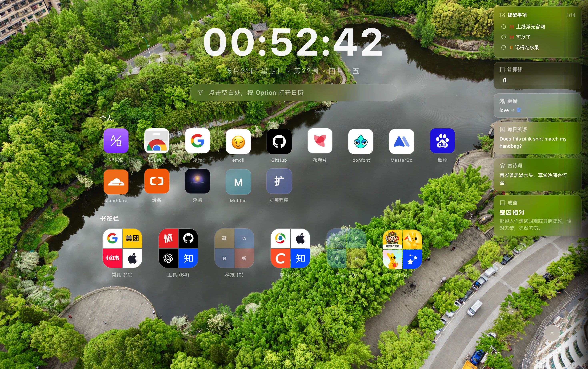The width and height of the screenshot is (588, 369).
Task: Open the 应用商店 Chrome store icon
Action: pos(157,141)
